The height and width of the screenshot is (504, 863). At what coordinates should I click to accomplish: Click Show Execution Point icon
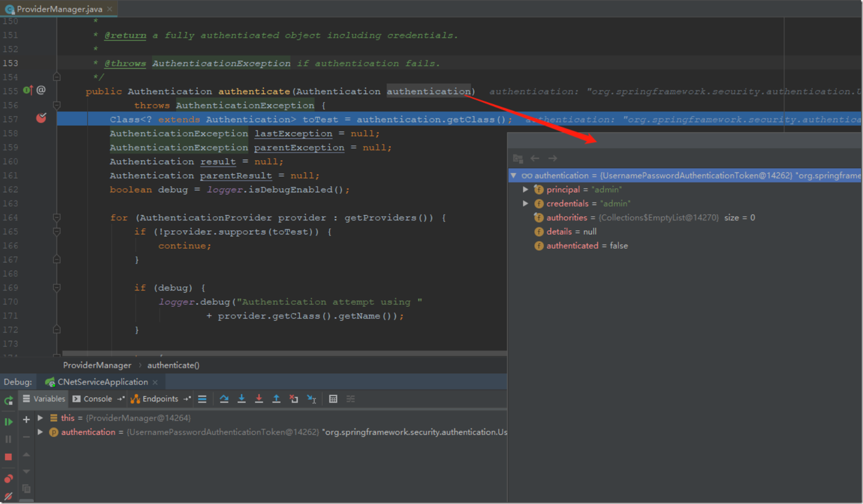coord(202,399)
